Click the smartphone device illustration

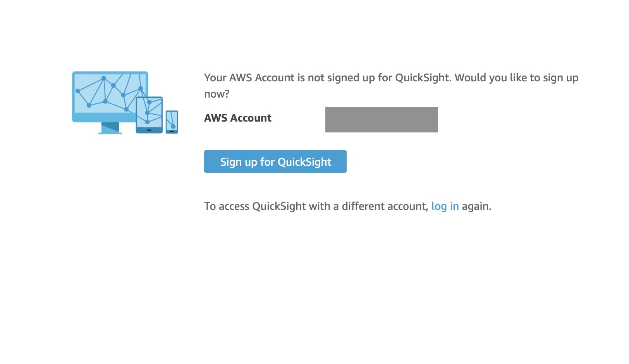pyautogui.click(x=172, y=122)
